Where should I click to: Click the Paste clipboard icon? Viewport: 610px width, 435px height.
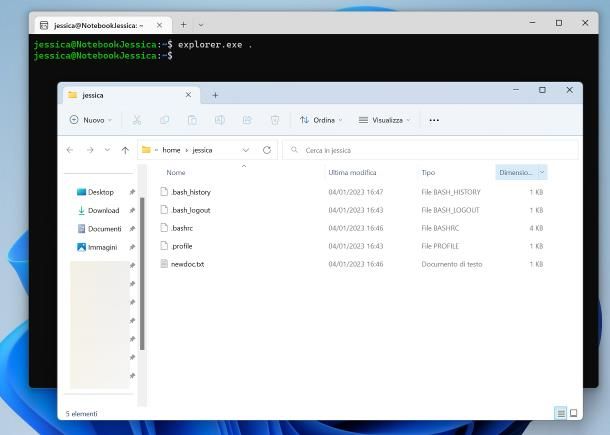[192, 120]
